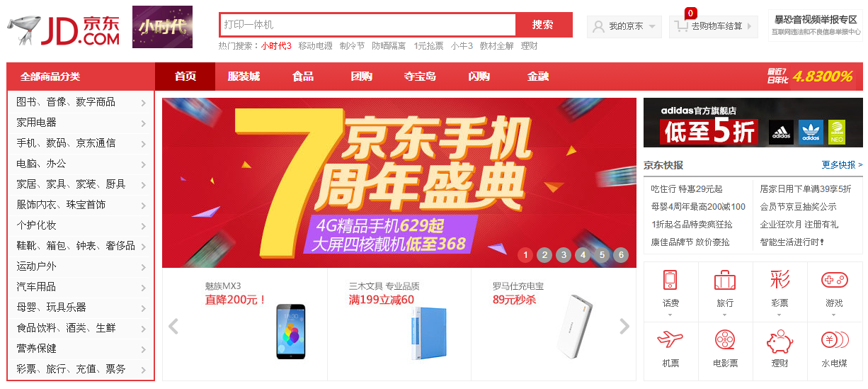Open the 理财 piggy bank icon
This screenshot has width=868, height=389.
[780, 341]
